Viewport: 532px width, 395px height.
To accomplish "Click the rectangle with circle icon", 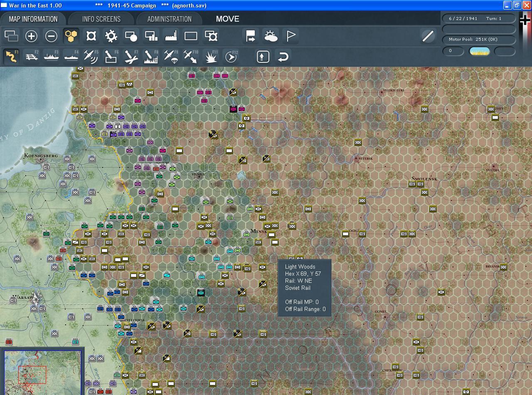I will (131, 36).
